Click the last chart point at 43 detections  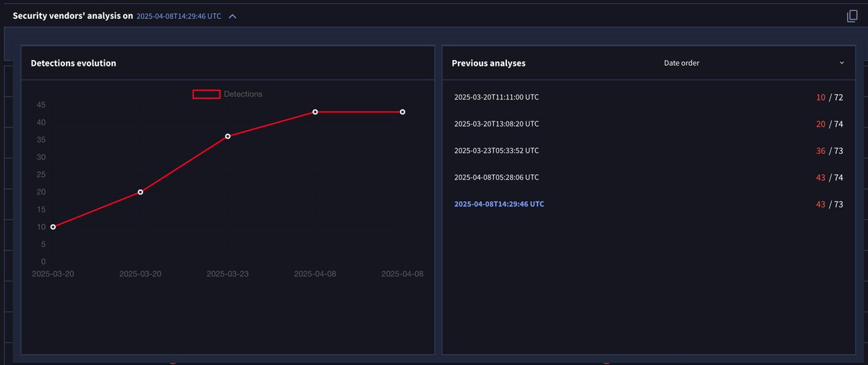pos(402,112)
